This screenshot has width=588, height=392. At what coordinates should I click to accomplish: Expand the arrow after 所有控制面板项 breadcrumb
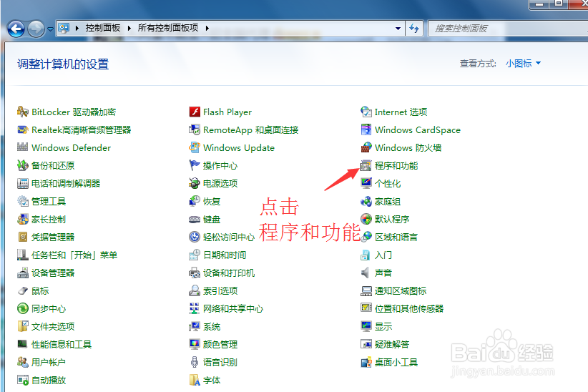(207, 28)
